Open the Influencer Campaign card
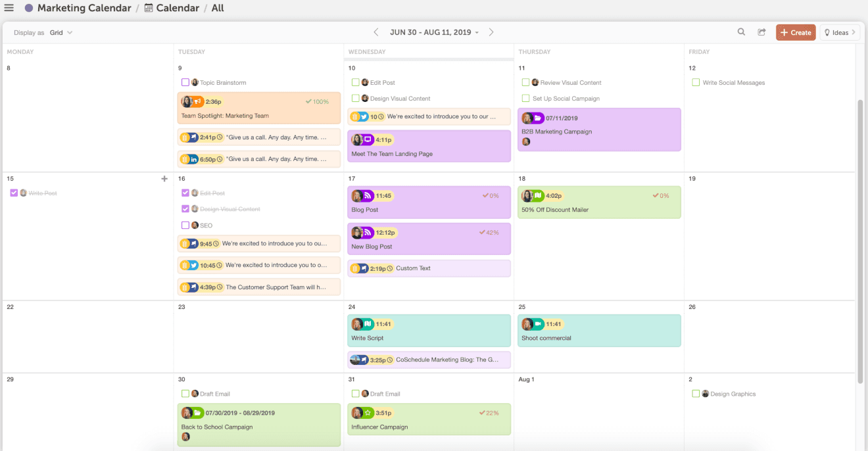 tap(429, 419)
